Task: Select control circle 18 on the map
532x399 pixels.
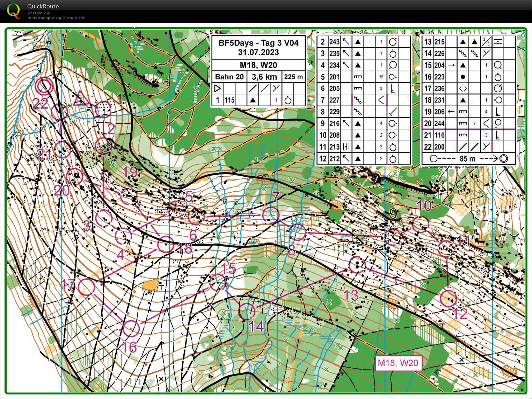Action: pos(166,244)
